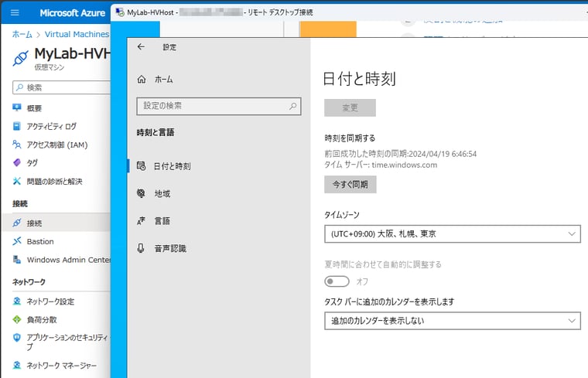Click the 時刻と言語 section header
Screen dimensions: 588x378
click(156, 133)
